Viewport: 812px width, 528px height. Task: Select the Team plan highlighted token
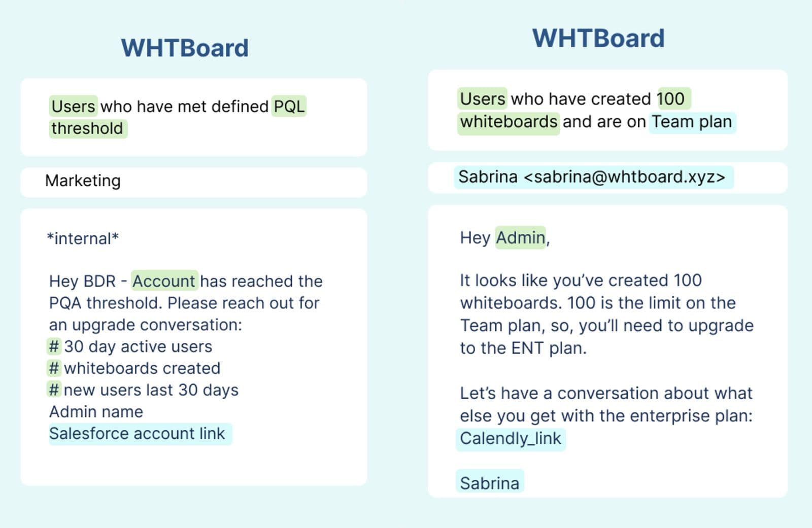click(692, 122)
